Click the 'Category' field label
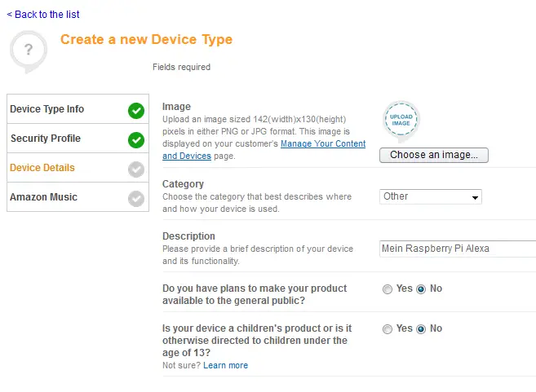 pos(183,184)
